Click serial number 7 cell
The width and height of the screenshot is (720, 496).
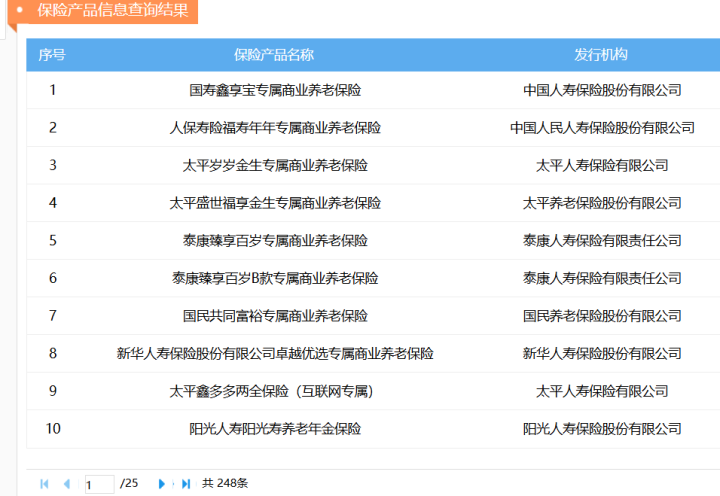coord(53,316)
